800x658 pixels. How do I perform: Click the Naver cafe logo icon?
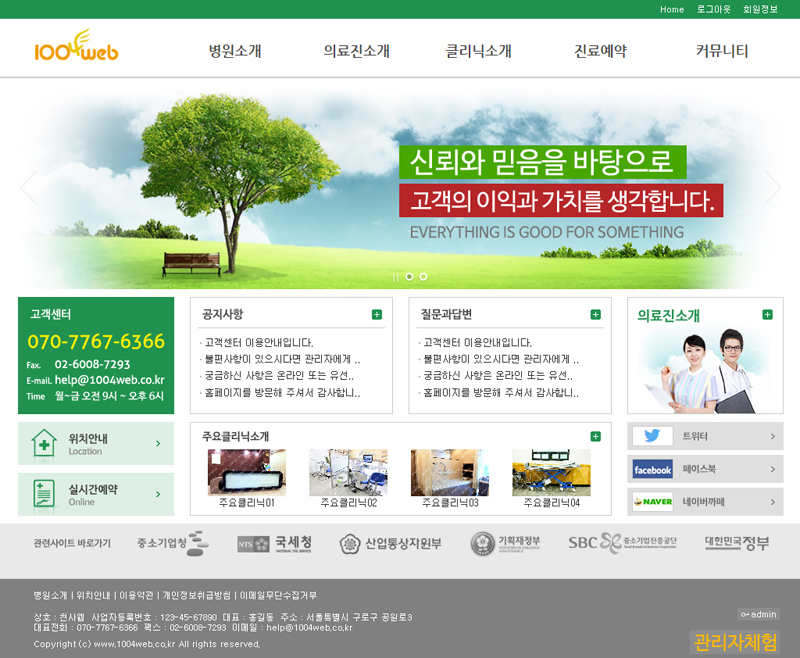click(652, 501)
